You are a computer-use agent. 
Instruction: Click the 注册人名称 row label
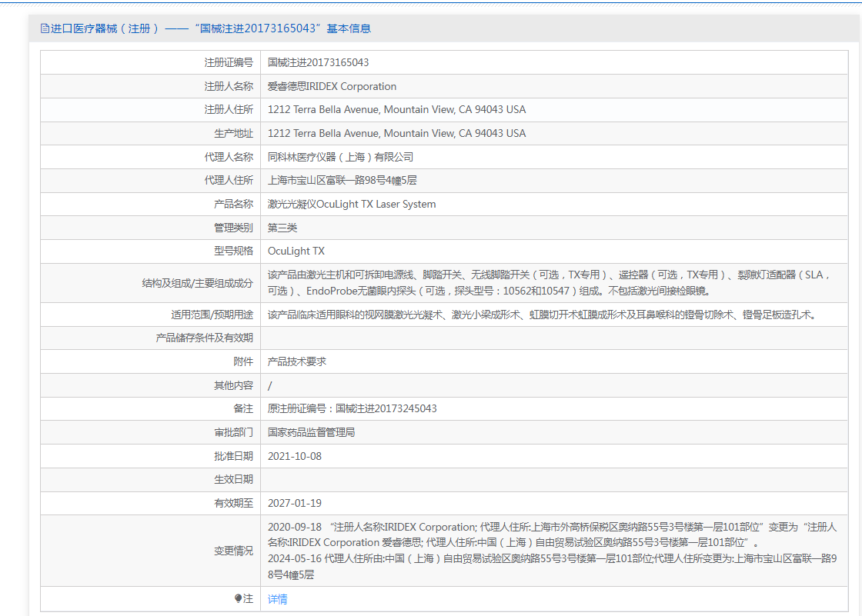(x=229, y=86)
